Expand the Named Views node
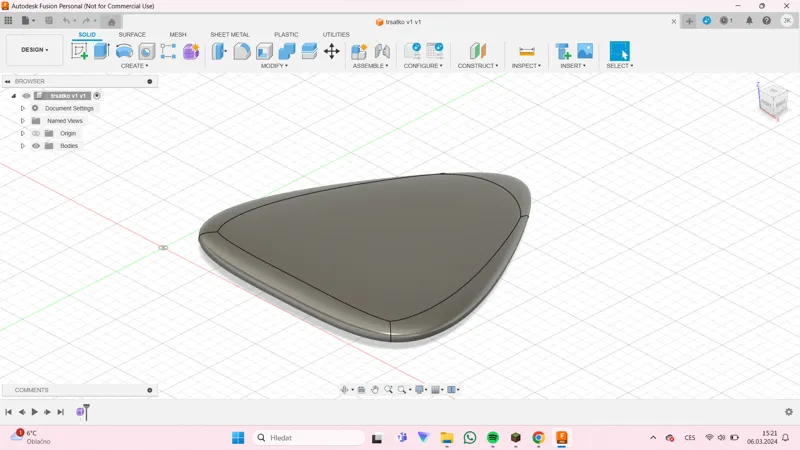Screen dimensions: 800x450 point(22,121)
